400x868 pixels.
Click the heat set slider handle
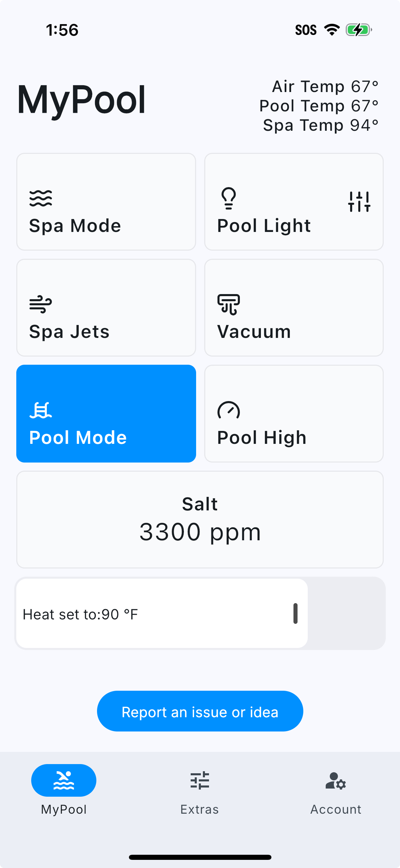tap(295, 613)
